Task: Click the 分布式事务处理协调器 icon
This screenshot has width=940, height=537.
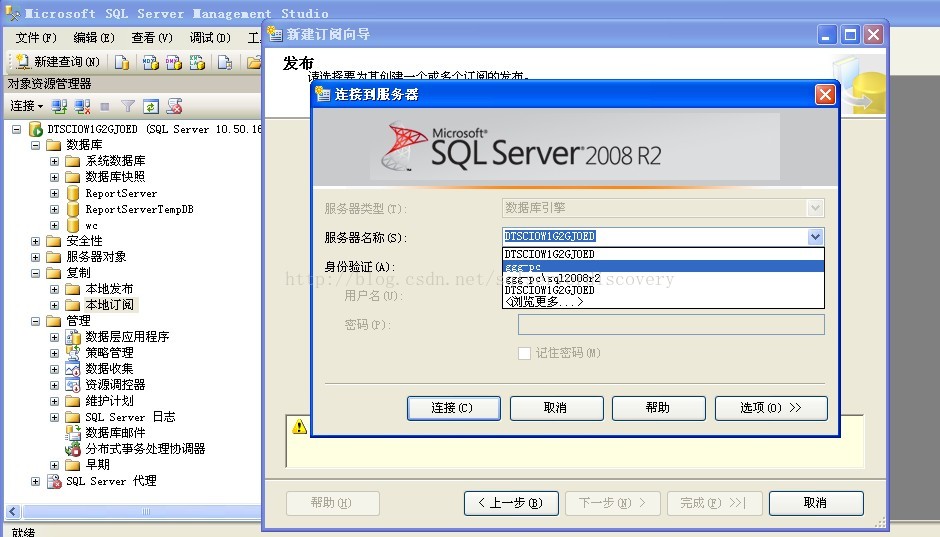Action: 73,449
